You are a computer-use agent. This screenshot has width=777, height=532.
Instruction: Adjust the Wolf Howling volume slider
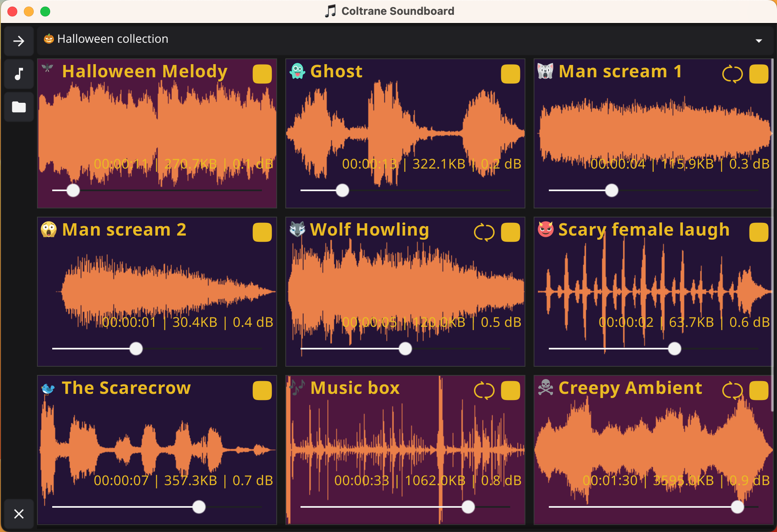coord(405,349)
